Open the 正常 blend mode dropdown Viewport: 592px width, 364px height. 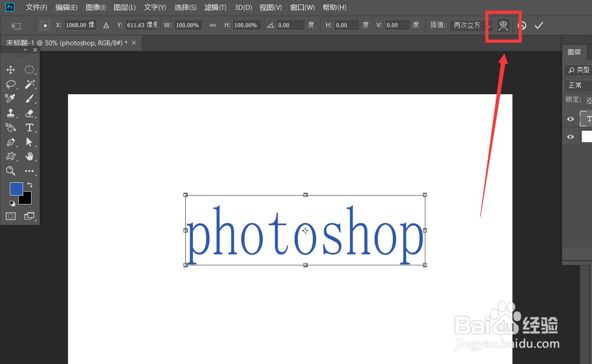coord(579,85)
